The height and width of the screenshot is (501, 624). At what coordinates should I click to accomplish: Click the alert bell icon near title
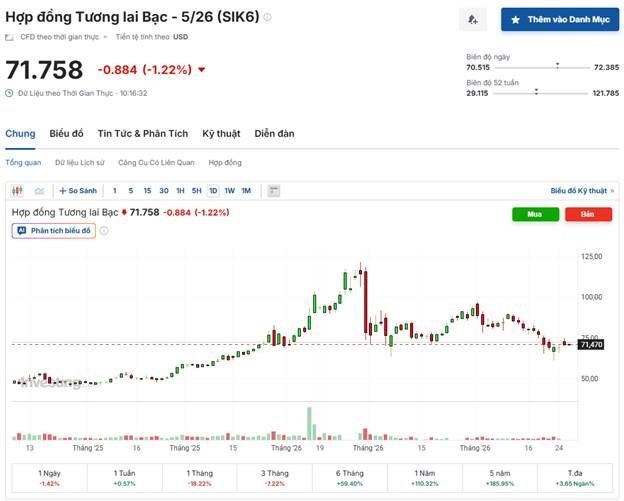pos(472,20)
